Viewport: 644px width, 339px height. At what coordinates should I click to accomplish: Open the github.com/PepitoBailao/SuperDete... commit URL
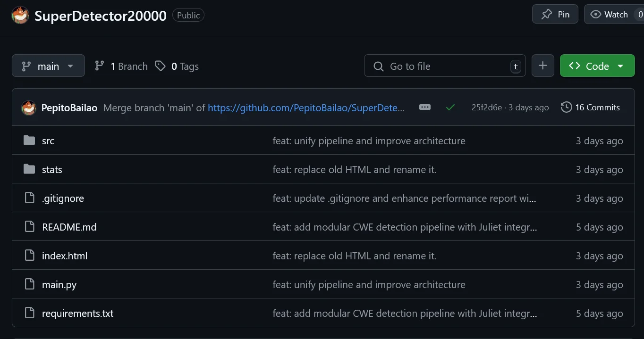point(306,108)
